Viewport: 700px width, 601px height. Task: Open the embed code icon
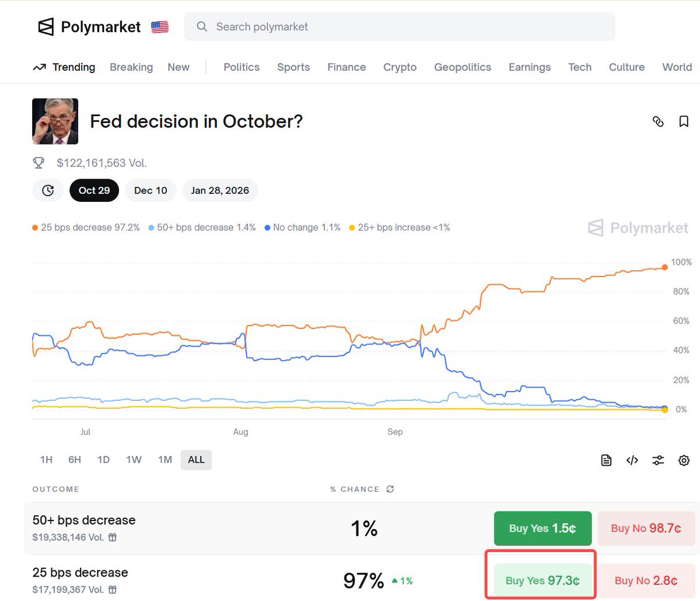pyautogui.click(x=632, y=460)
